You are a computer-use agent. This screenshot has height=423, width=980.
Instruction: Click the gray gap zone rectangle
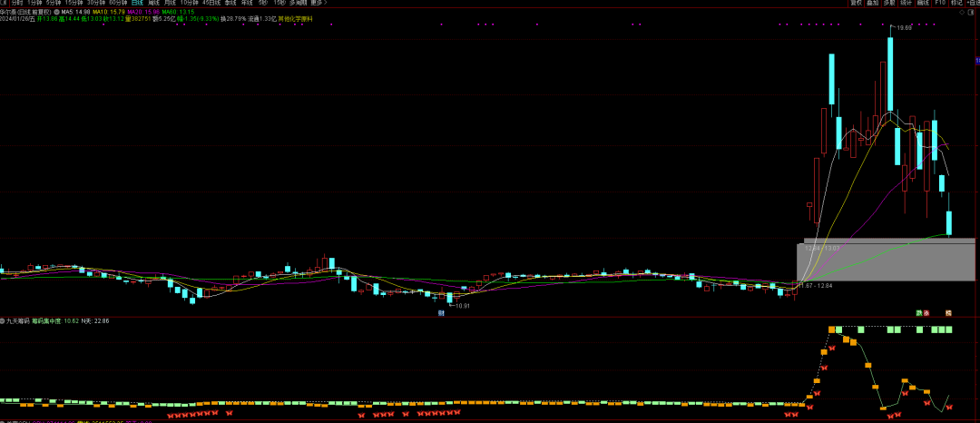click(887, 261)
